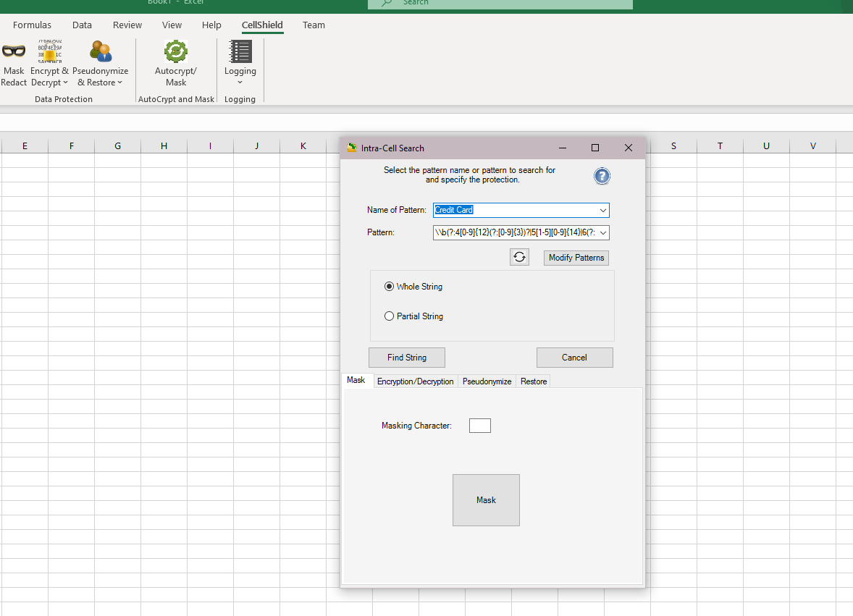Open the Restore tab in dialog
The height and width of the screenshot is (616, 853).
pos(534,381)
